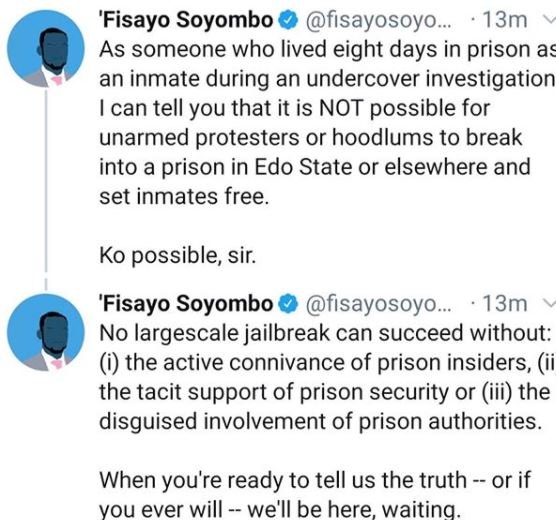Click the @fisayosoyo... handle in second tweet
Image resolution: width=556 pixels, height=520 pixels.
(379, 304)
